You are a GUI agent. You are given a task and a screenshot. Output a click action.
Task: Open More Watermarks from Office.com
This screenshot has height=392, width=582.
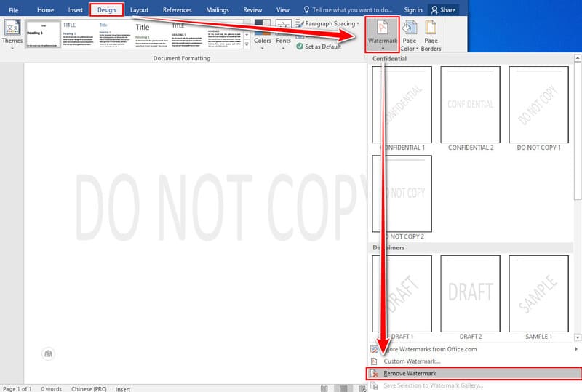pos(474,349)
